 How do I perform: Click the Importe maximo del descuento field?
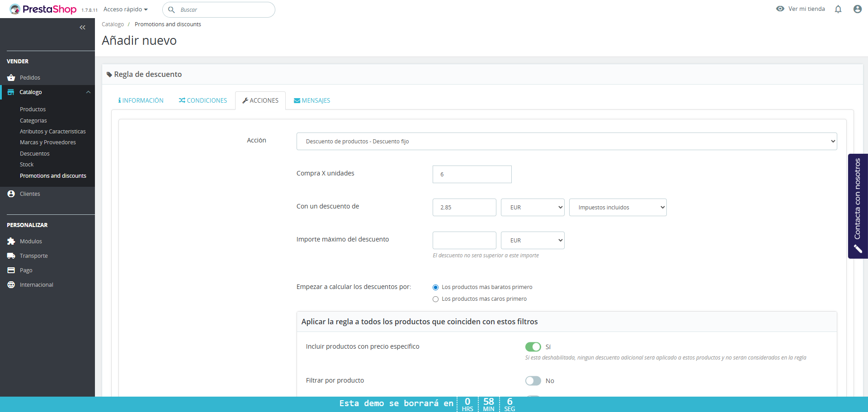(x=464, y=240)
